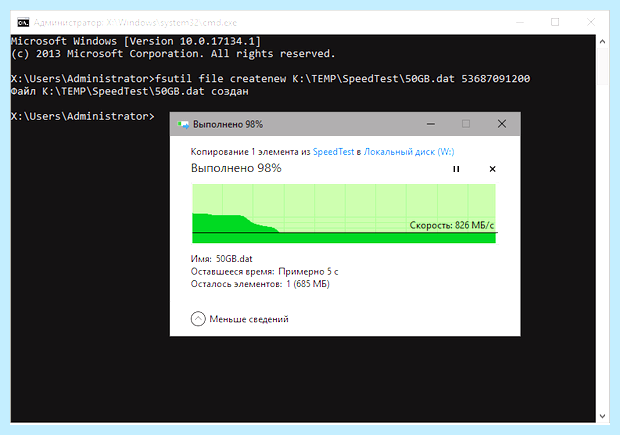
Task: Click the cmd scrollbar down arrow
Action: pos(602,416)
